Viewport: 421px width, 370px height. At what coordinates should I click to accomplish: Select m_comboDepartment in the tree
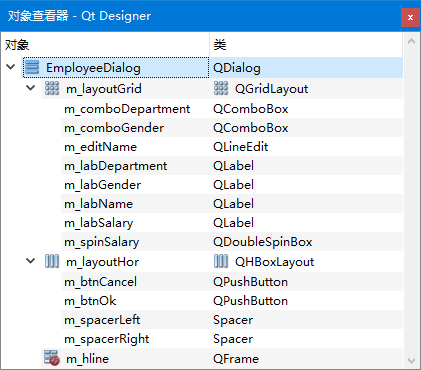[127, 109]
